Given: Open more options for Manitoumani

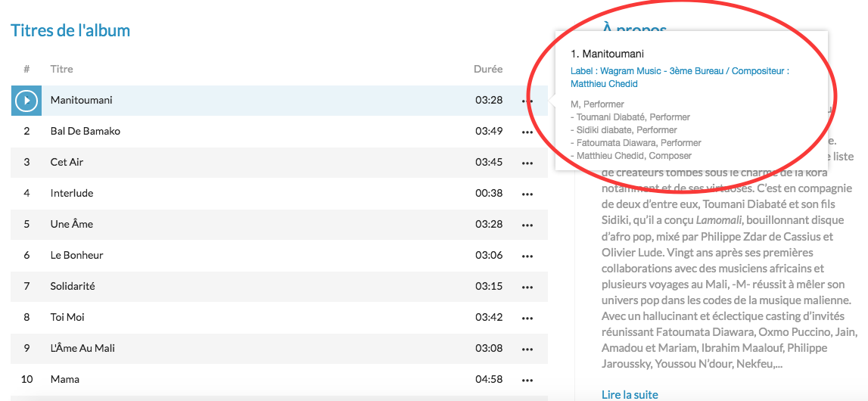Looking at the screenshot, I should pyautogui.click(x=527, y=101).
